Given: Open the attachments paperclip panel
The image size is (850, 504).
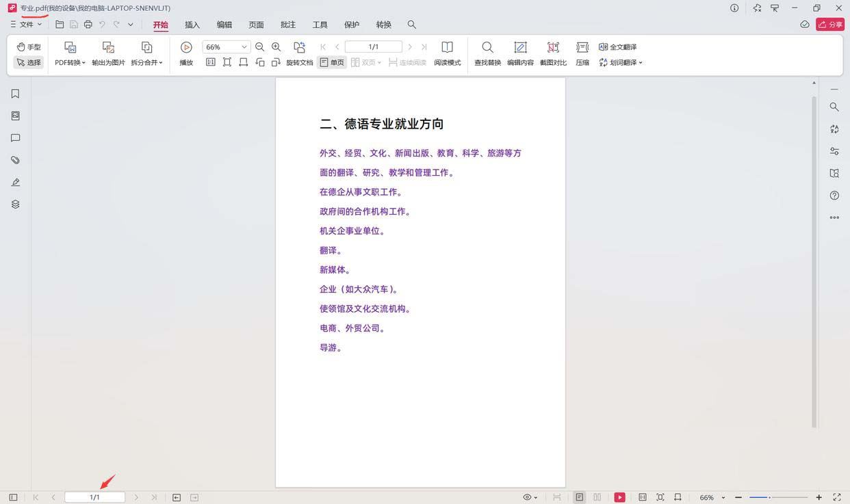Looking at the screenshot, I should click(15, 160).
